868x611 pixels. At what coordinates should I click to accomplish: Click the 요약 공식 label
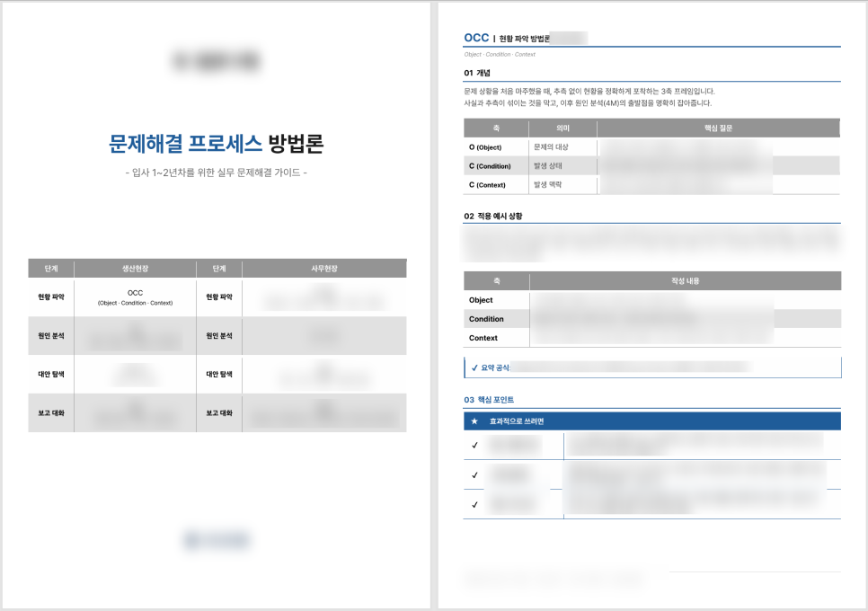click(x=495, y=367)
